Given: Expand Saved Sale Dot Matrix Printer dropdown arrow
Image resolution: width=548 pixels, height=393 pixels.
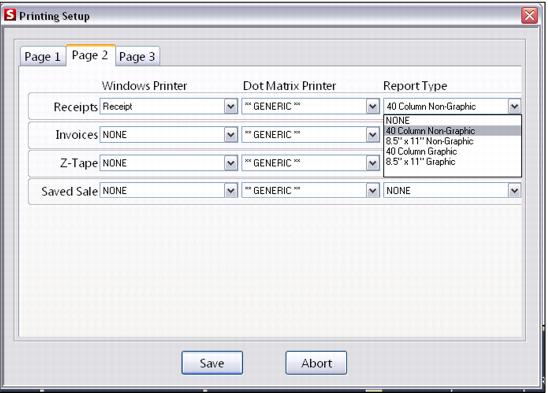Looking at the screenshot, I should (373, 191).
